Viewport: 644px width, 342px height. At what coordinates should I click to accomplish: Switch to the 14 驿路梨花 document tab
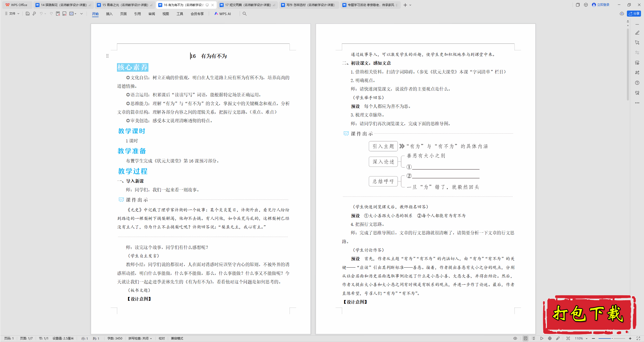point(63,5)
